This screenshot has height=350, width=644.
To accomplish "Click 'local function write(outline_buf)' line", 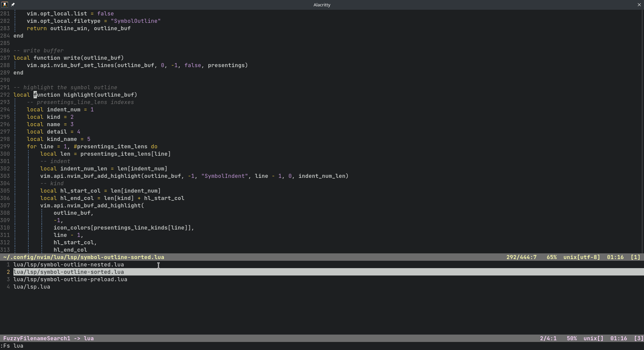I will click(x=68, y=58).
